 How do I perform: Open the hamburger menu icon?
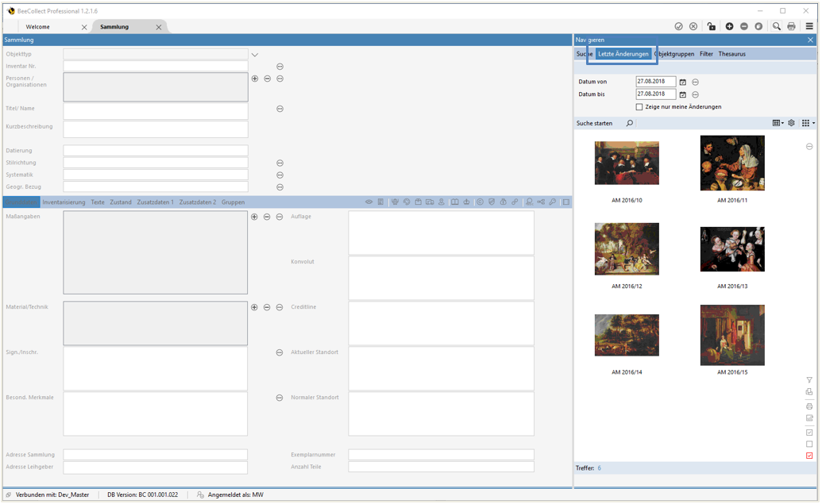pyautogui.click(x=809, y=26)
